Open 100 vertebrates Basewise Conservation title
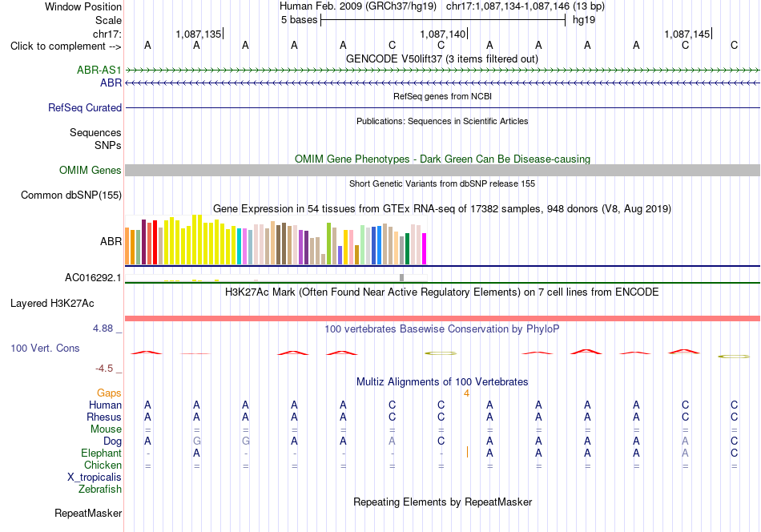Screen dimensions: 761x532 [x=442, y=328]
